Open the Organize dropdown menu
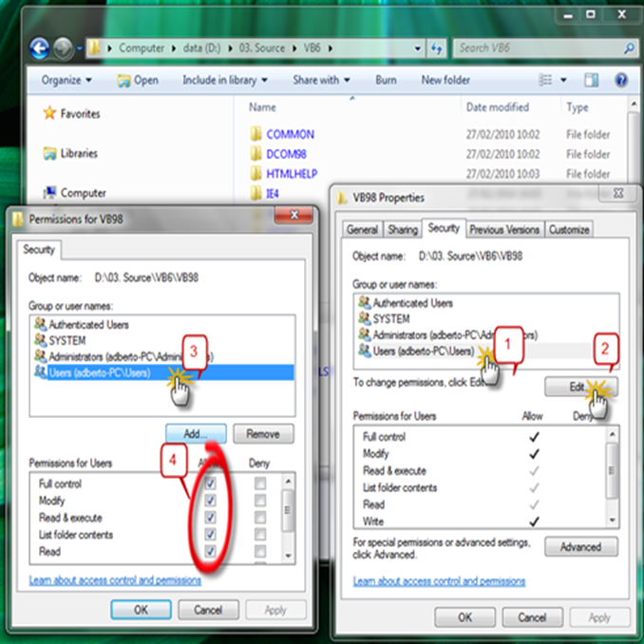 [x=66, y=80]
